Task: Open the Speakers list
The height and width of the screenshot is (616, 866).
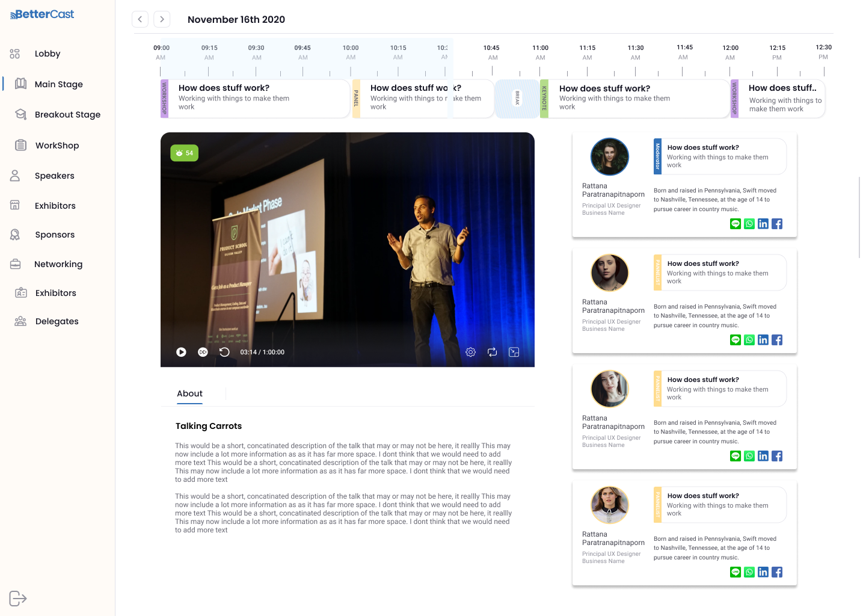Action: (55, 176)
